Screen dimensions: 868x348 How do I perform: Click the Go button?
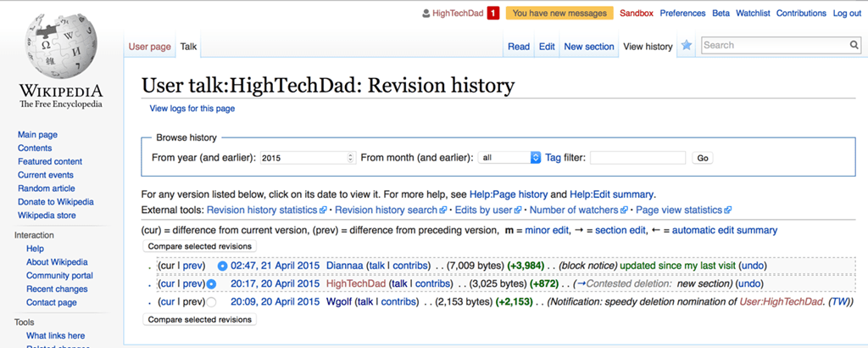tap(703, 158)
